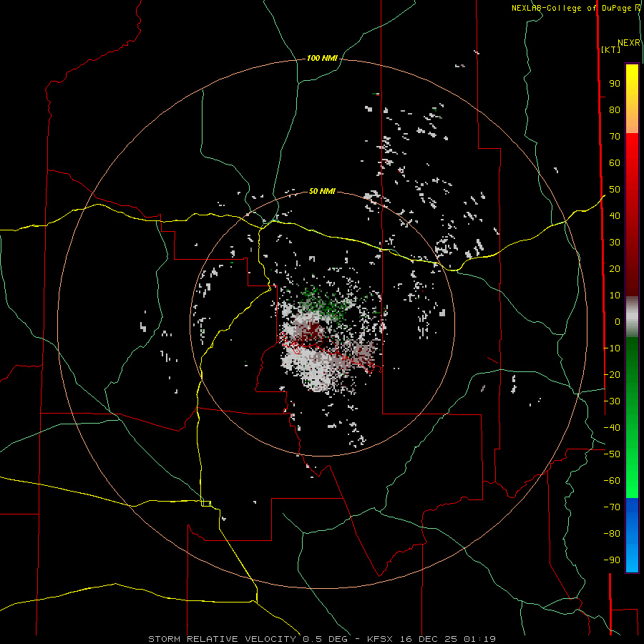Click the -70 value on velocity scale
The height and width of the screenshot is (644, 644).
[x=612, y=507]
